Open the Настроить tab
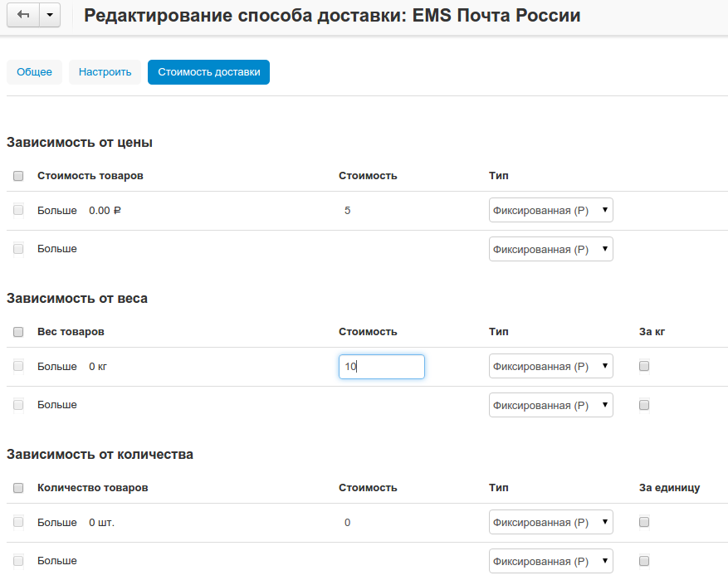 [105, 72]
